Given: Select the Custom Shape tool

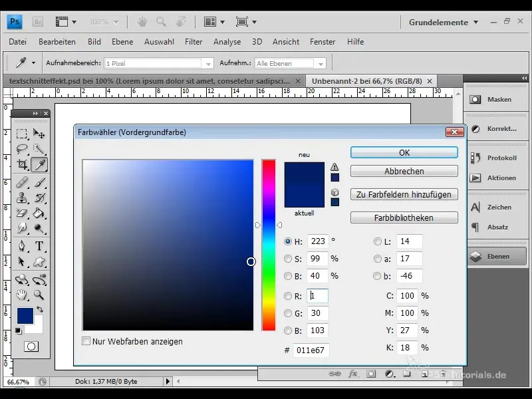Looking at the screenshot, I should point(39,261).
